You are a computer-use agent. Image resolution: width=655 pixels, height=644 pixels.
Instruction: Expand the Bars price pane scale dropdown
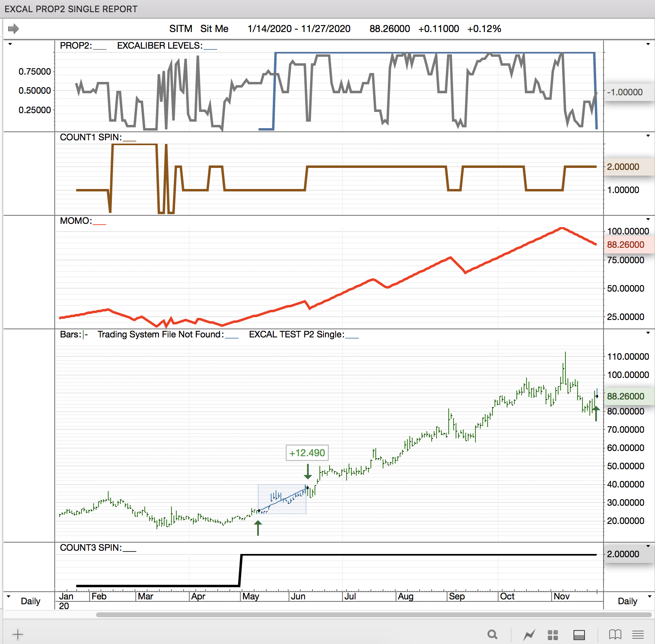coord(648,333)
